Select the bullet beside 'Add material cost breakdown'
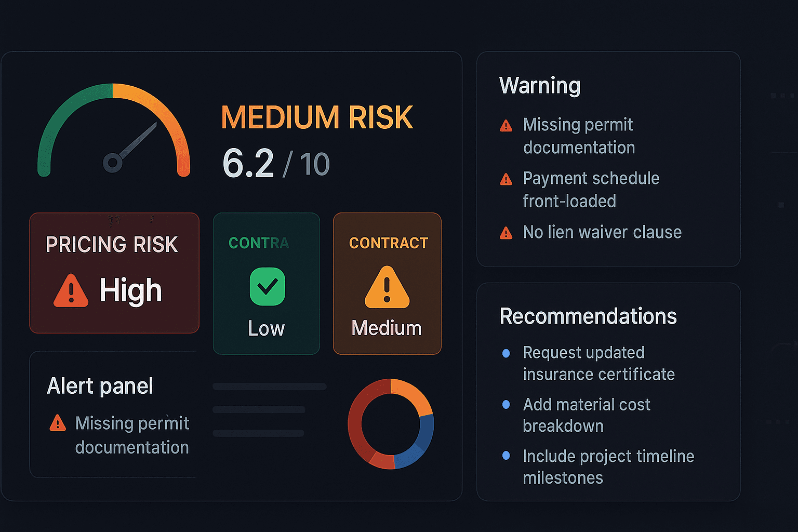Image resolution: width=798 pixels, height=532 pixels. coord(506,405)
